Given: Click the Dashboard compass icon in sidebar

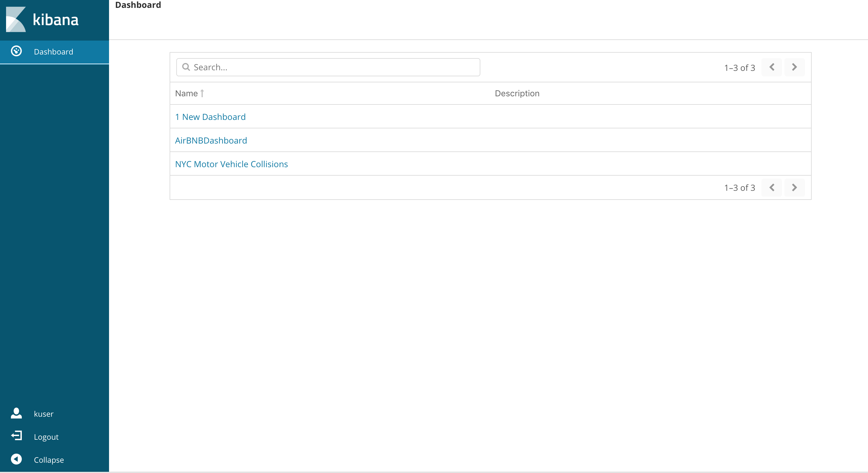Looking at the screenshot, I should click(x=16, y=51).
